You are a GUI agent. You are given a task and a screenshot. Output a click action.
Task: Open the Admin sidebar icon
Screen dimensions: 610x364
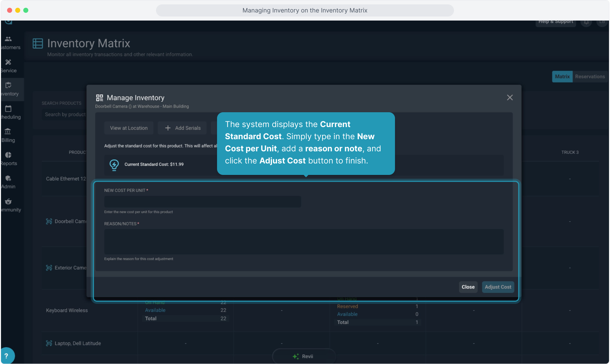pyautogui.click(x=8, y=178)
